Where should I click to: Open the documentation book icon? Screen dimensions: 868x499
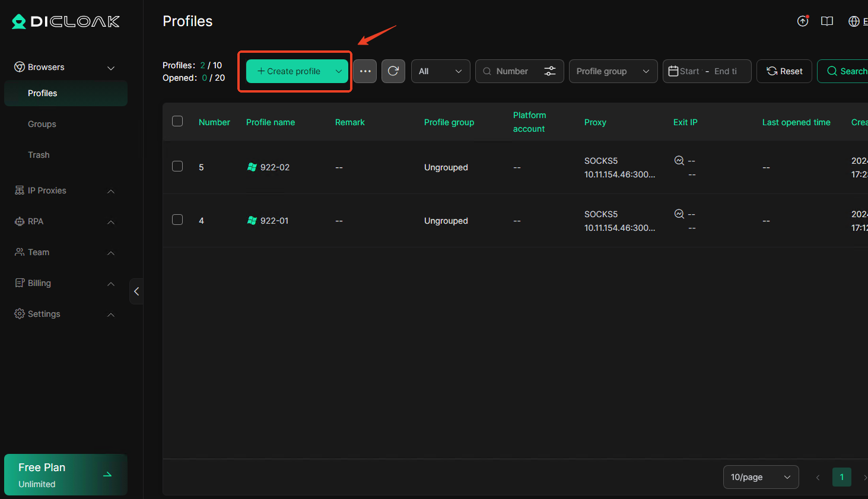826,21
